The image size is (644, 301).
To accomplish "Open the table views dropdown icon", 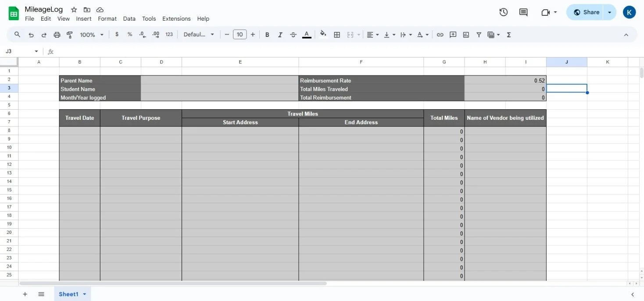I will (x=494, y=35).
